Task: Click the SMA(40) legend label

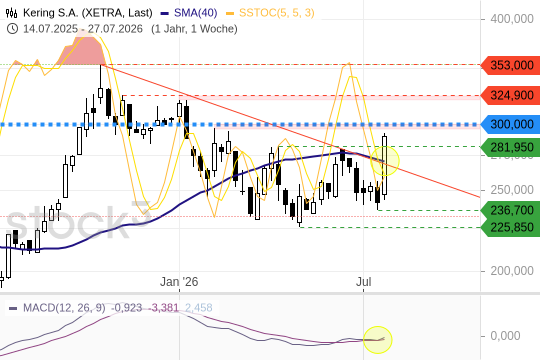Action: (196, 13)
